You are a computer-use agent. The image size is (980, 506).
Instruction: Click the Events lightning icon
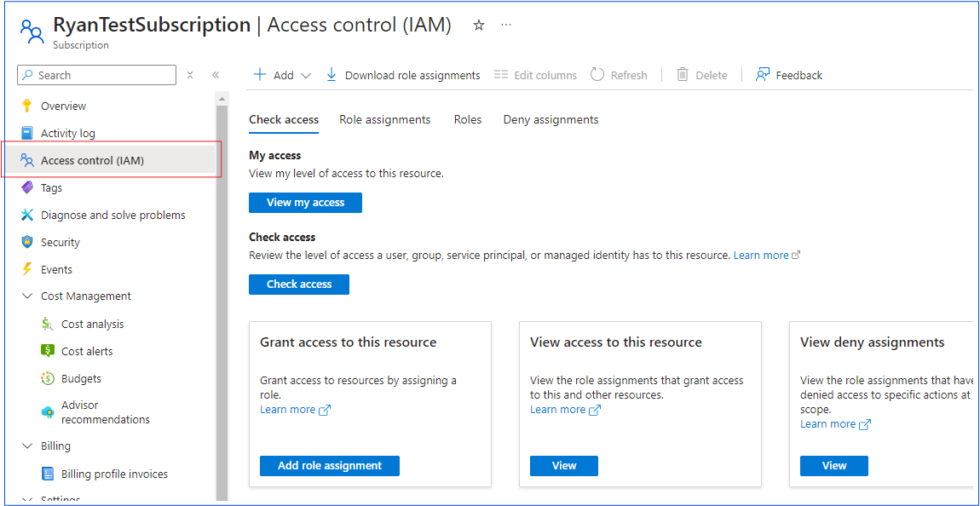pyautogui.click(x=27, y=269)
